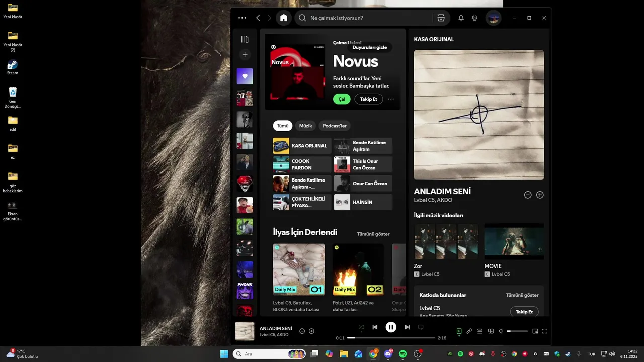Screen dimensions: 644x362
Task: Open File Explorer from the taskbar
Action: pyautogui.click(x=344, y=354)
